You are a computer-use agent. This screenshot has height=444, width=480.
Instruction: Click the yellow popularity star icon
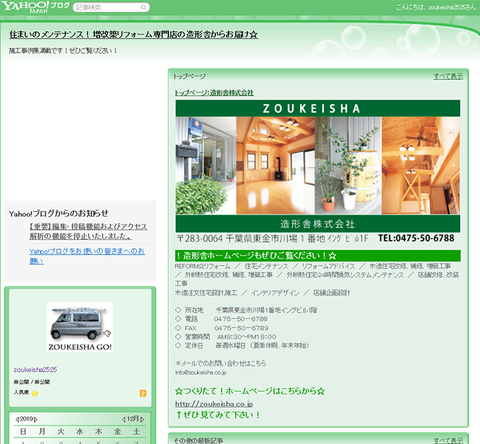click(35, 393)
